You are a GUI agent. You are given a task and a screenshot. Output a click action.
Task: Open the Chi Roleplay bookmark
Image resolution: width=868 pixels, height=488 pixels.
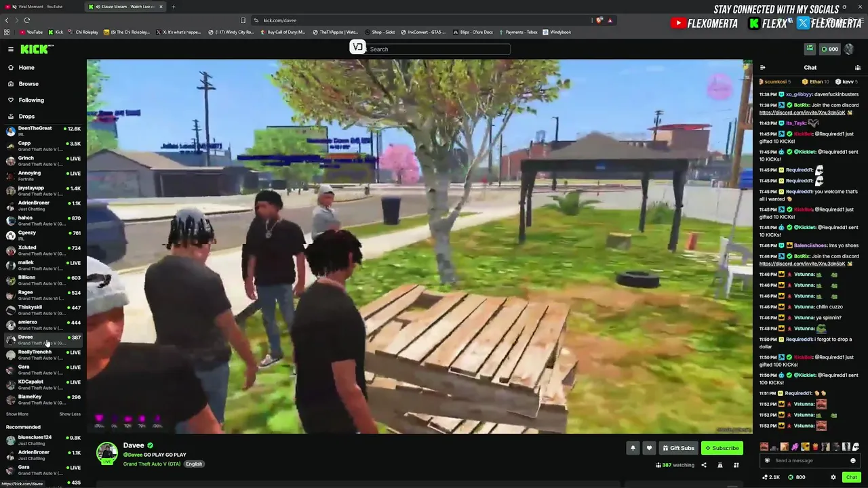click(84, 32)
